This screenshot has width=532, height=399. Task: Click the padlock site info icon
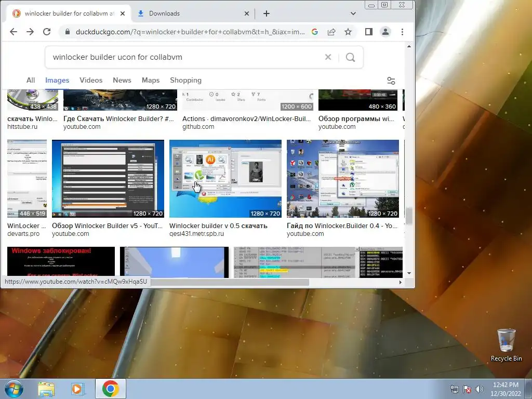pos(68,32)
